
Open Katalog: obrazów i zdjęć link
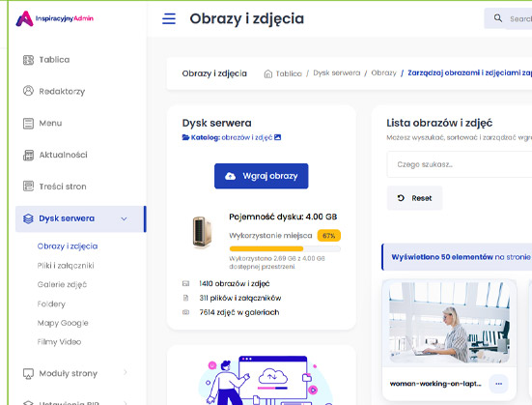pyautogui.click(x=232, y=137)
